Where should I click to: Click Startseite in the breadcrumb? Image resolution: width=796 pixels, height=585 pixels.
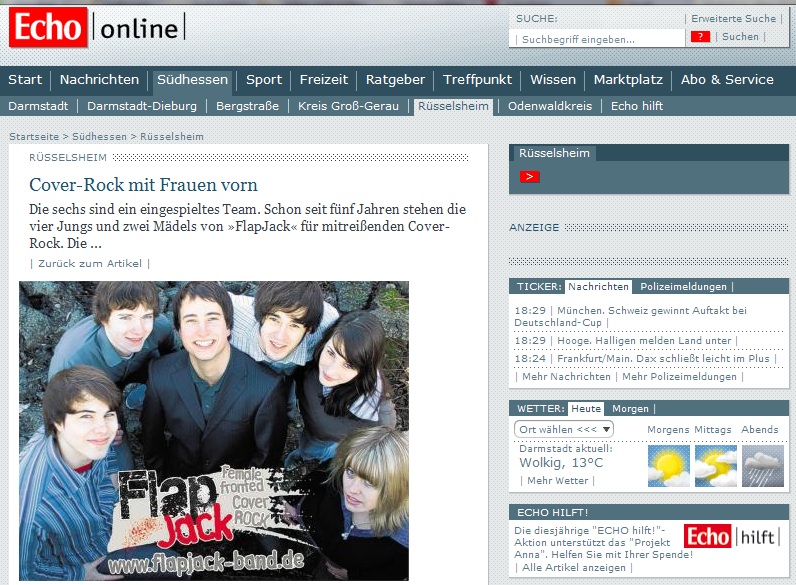pos(34,137)
